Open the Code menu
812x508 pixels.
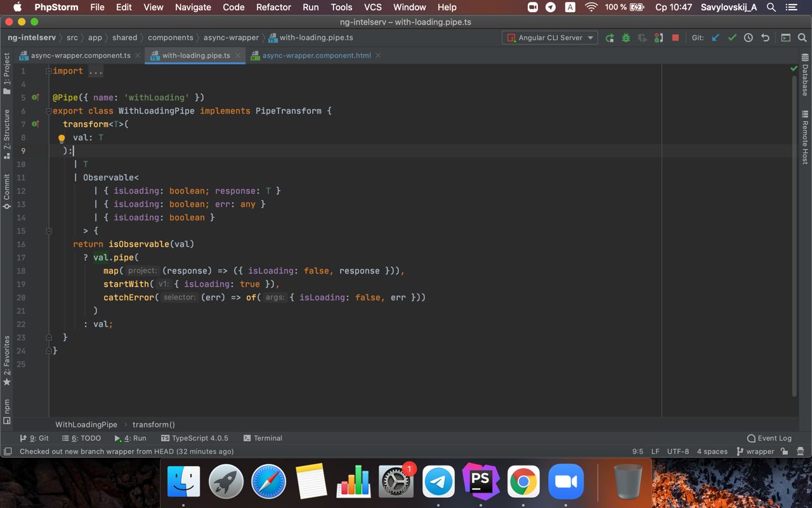(233, 7)
